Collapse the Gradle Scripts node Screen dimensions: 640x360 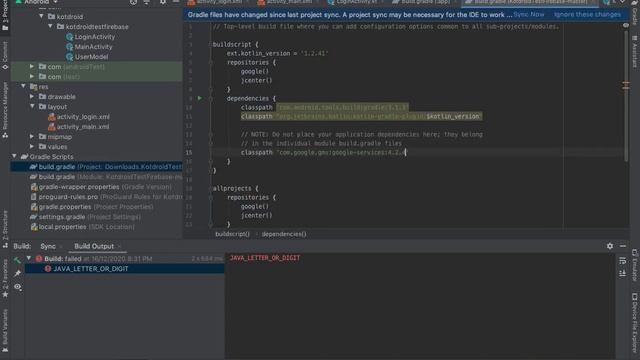point(15,157)
